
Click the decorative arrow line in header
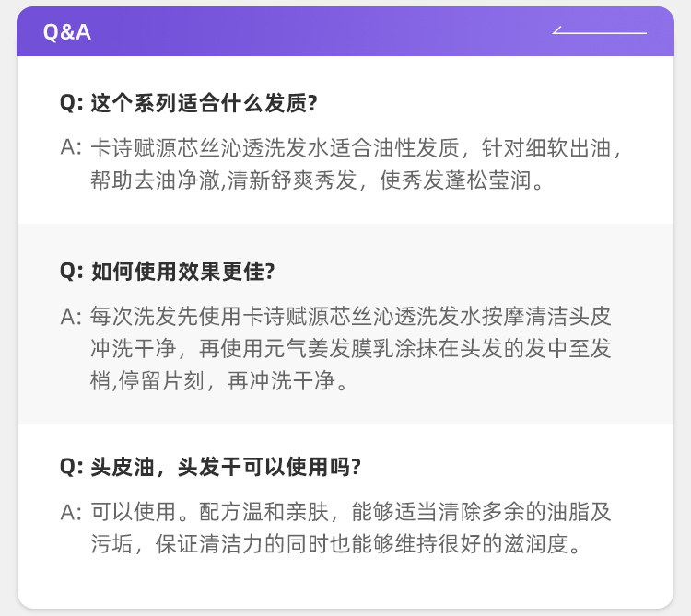click(x=600, y=32)
